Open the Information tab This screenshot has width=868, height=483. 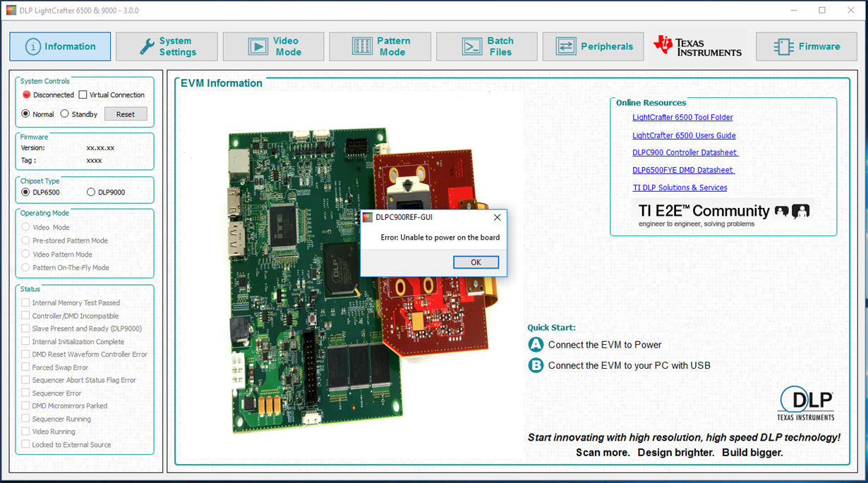coord(60,47)
